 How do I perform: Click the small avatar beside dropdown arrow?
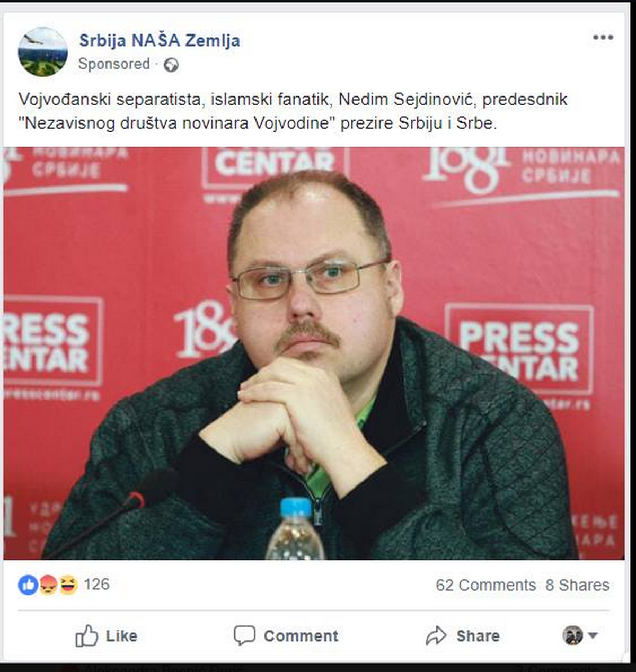573,635
